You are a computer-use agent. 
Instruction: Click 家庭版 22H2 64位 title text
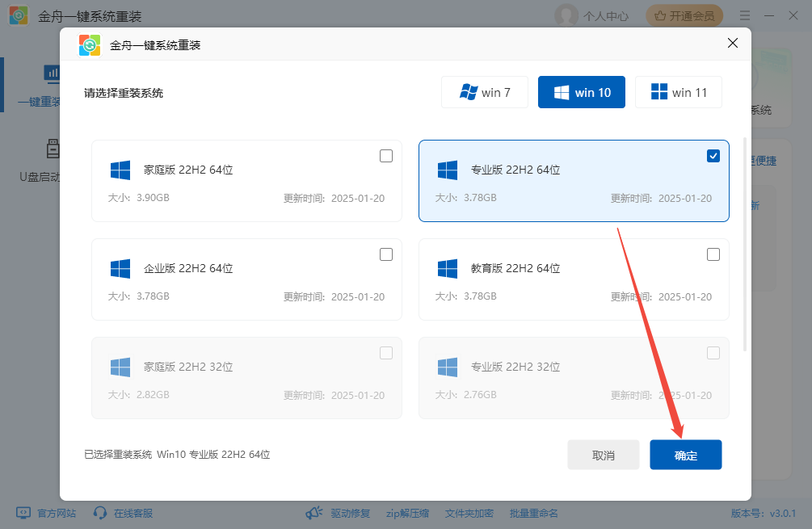coord(188,170)
